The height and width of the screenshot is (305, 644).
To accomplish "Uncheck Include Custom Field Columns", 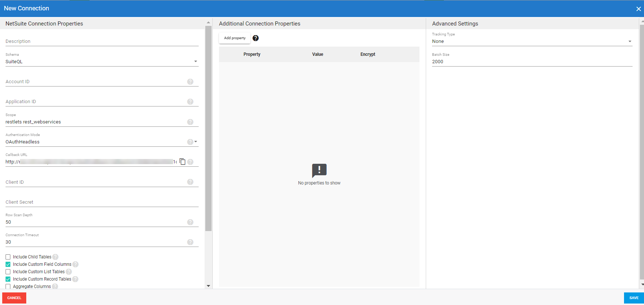I will 8,264.
